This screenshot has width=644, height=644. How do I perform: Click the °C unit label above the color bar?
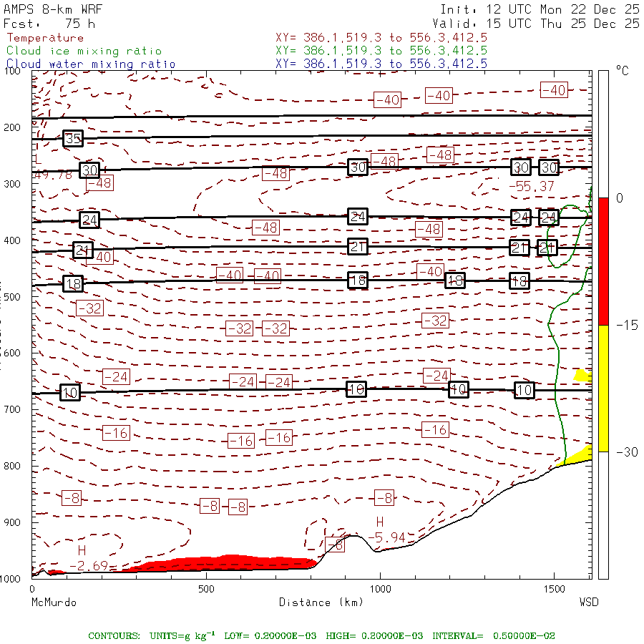(x=622, y=72)
